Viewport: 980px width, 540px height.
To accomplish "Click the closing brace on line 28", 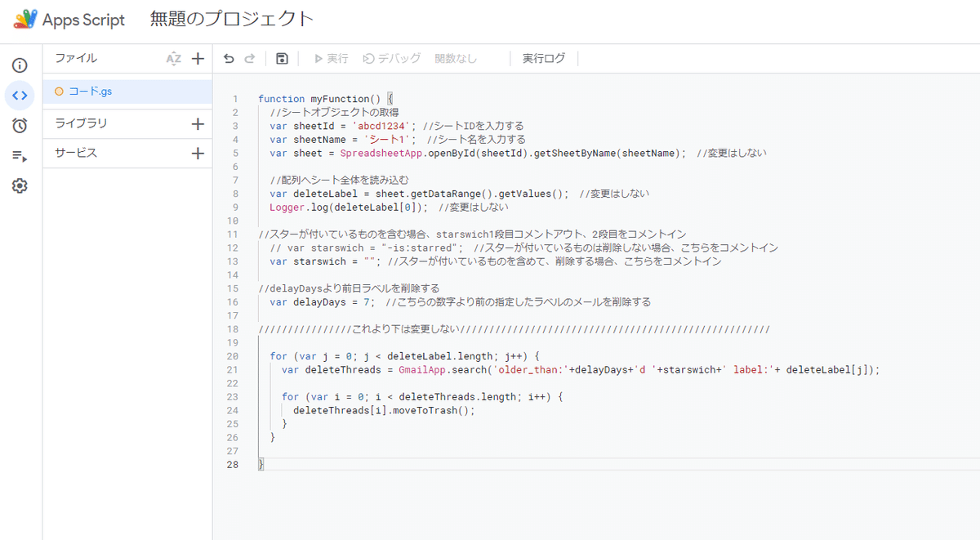I will point(261,465).
